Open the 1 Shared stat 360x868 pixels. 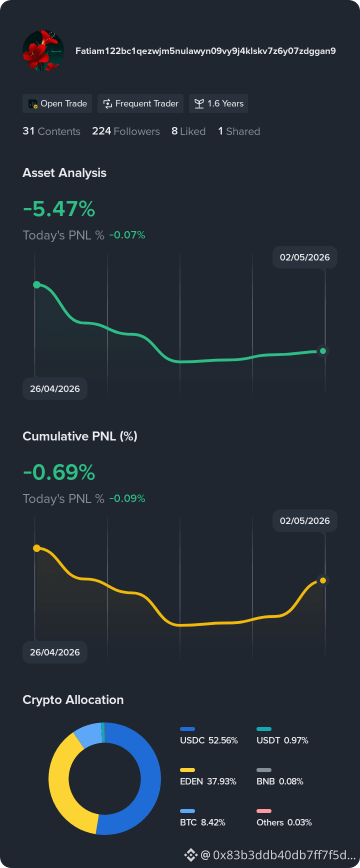pos(239,131)
